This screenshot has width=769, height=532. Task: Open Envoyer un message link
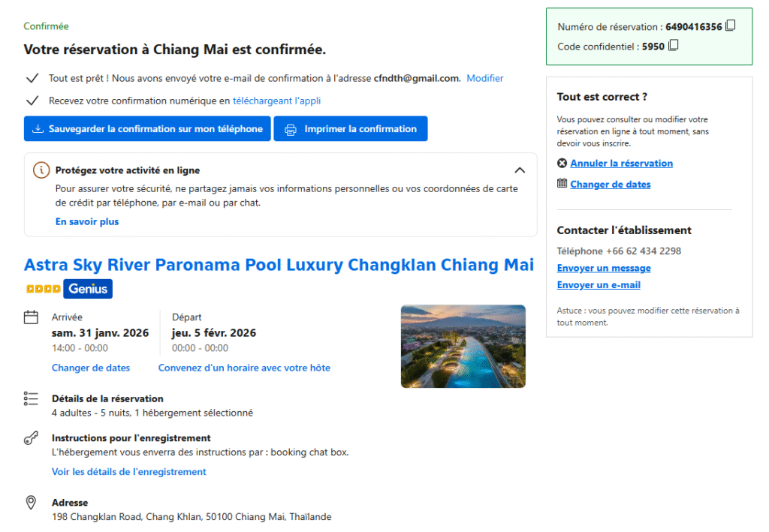tap(604, 269)
